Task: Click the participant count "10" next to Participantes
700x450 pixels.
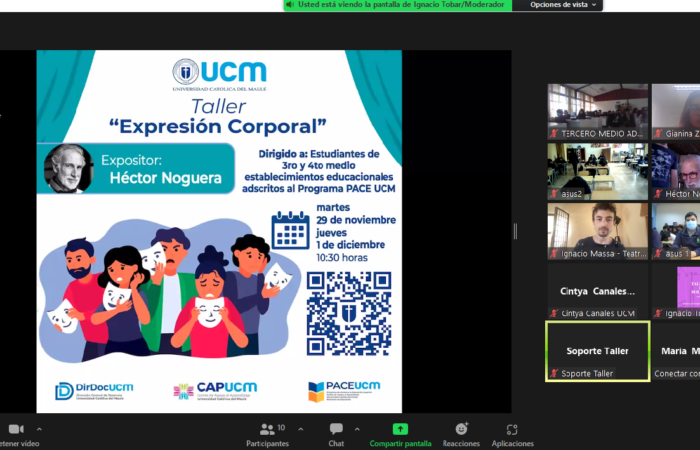Action: [x=281, y=428]
